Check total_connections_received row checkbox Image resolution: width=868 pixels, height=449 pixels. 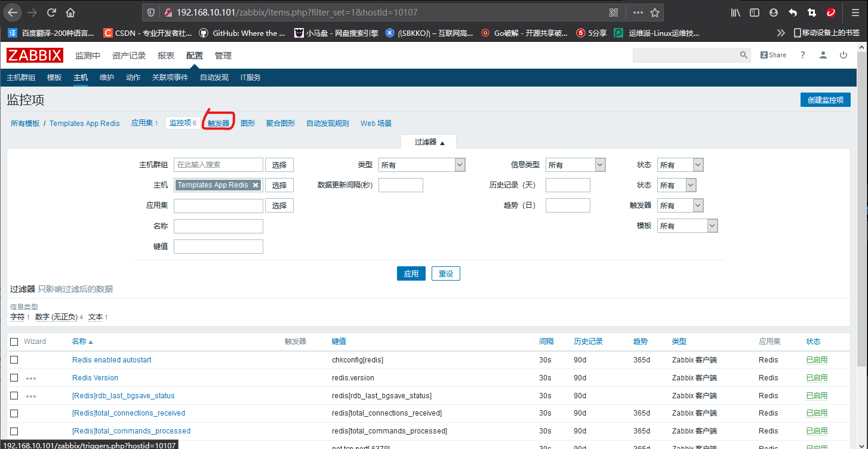[x=14, y=413]
